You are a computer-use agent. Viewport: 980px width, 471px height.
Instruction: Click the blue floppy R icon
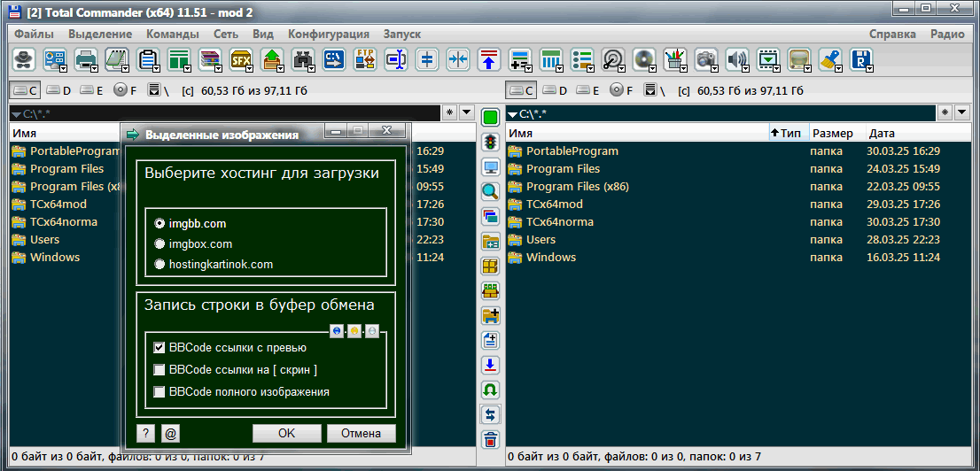tap(861, 59)
